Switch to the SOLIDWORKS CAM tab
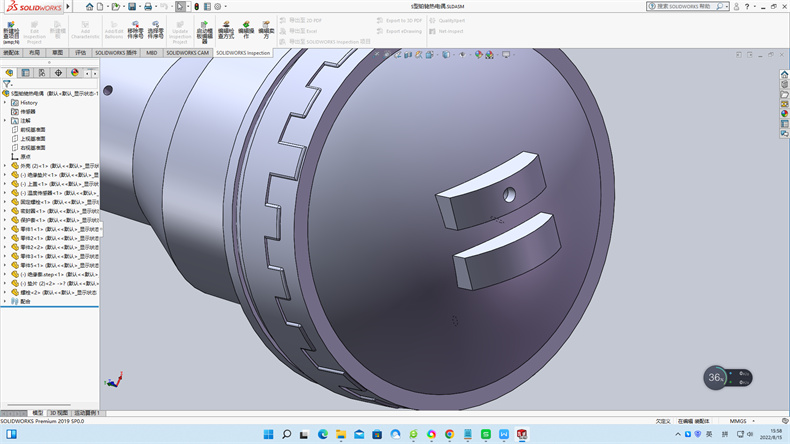Screen dimensions: 790x444 point(187,52)
